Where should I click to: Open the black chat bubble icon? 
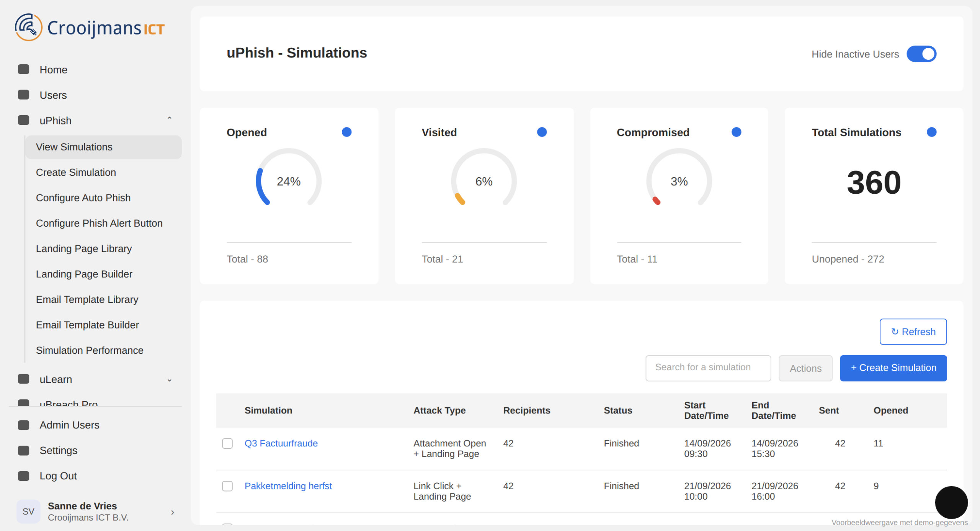951,502
